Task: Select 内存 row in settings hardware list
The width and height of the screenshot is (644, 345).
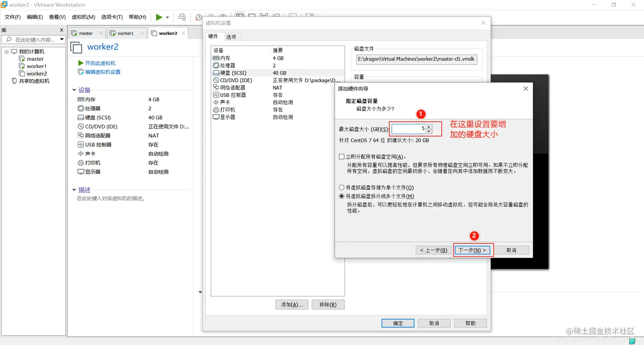Action: [277, 58]
